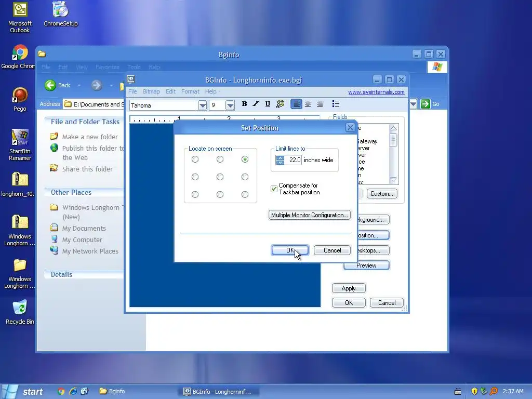This screenshot has width=532, height=399.
Task: Select middle-right screen position radio button
Action: [x=245, y=177]
